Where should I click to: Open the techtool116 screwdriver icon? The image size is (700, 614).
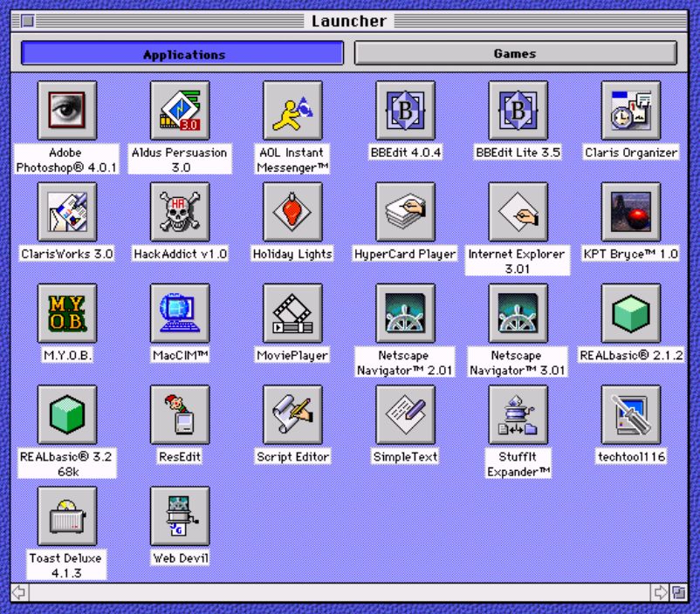631,414
